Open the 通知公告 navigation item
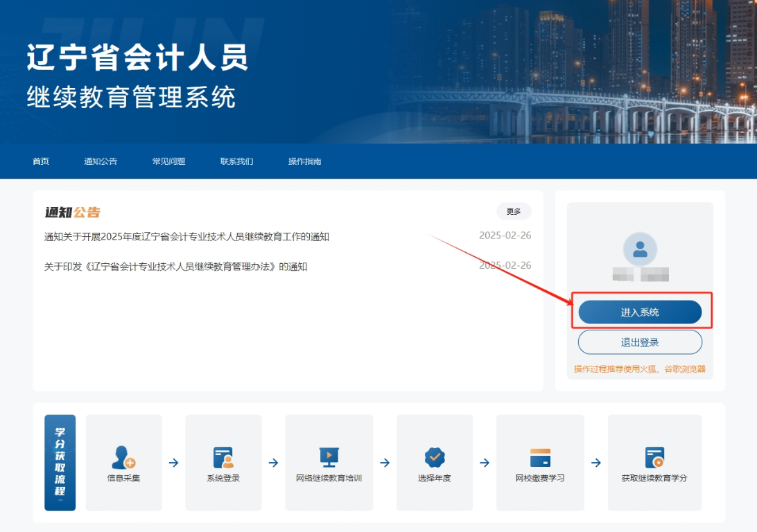 coord(101,161)
